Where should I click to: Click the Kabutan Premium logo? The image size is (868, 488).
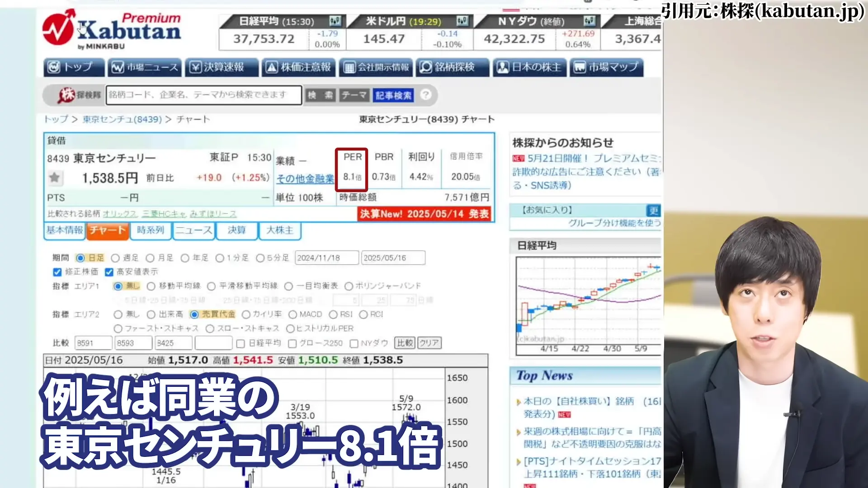point(112,29)
